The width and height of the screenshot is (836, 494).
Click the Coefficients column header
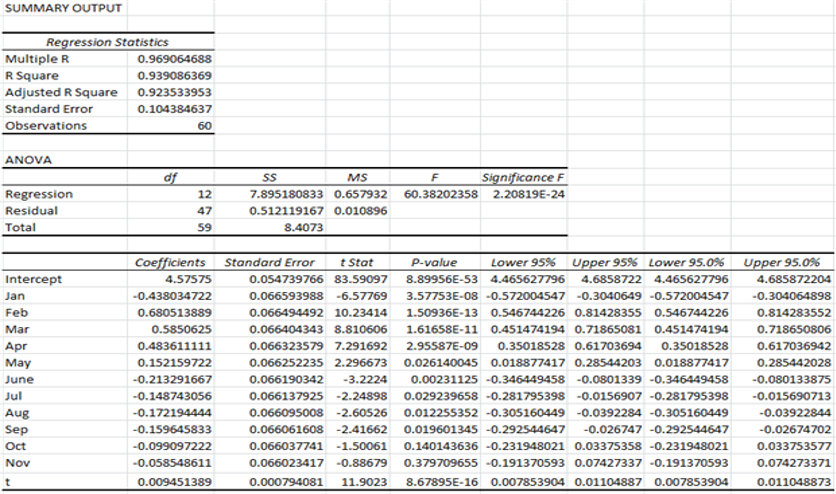(170, 263)
